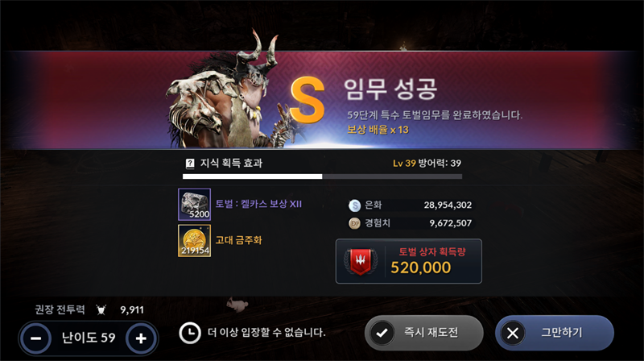Tap the ancient gold coin icon
This screenshot has width=644, height=361.
194,240
